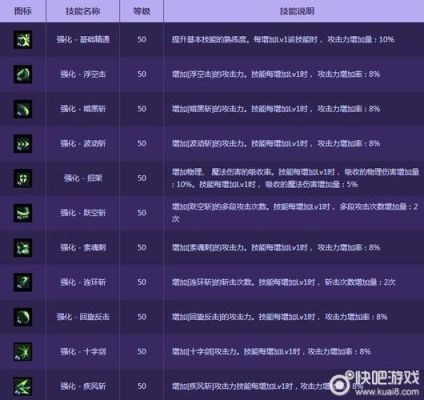
Task: Click the description 增加[十字剑]攻击力
Action: click(x=271, y=351)
